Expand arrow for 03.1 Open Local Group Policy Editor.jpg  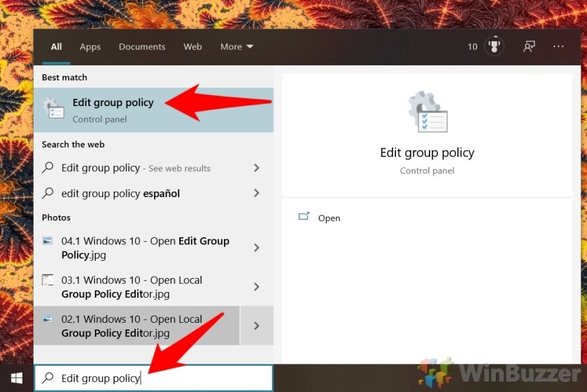256,287
